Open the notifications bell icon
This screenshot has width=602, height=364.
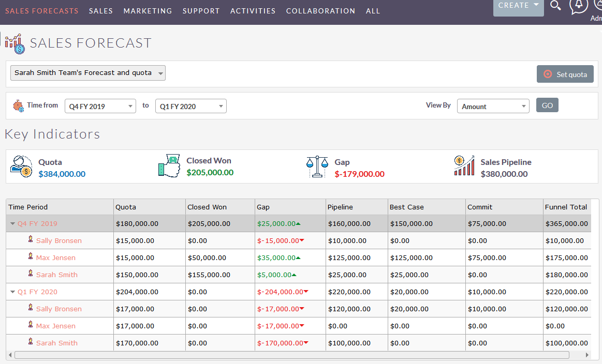tap(579, 6)
